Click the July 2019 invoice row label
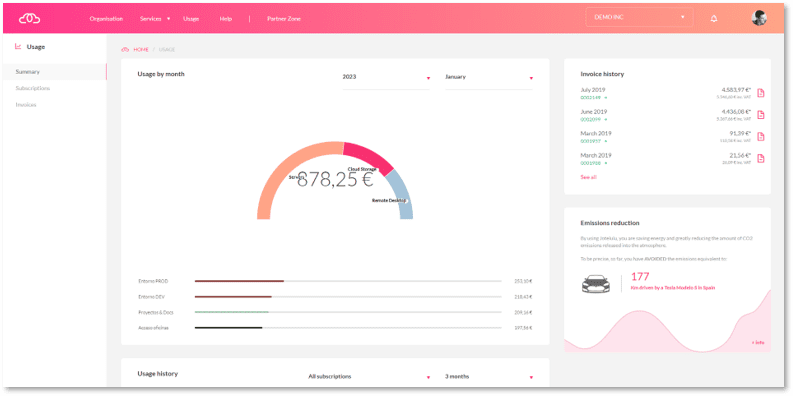 (593, 90)
